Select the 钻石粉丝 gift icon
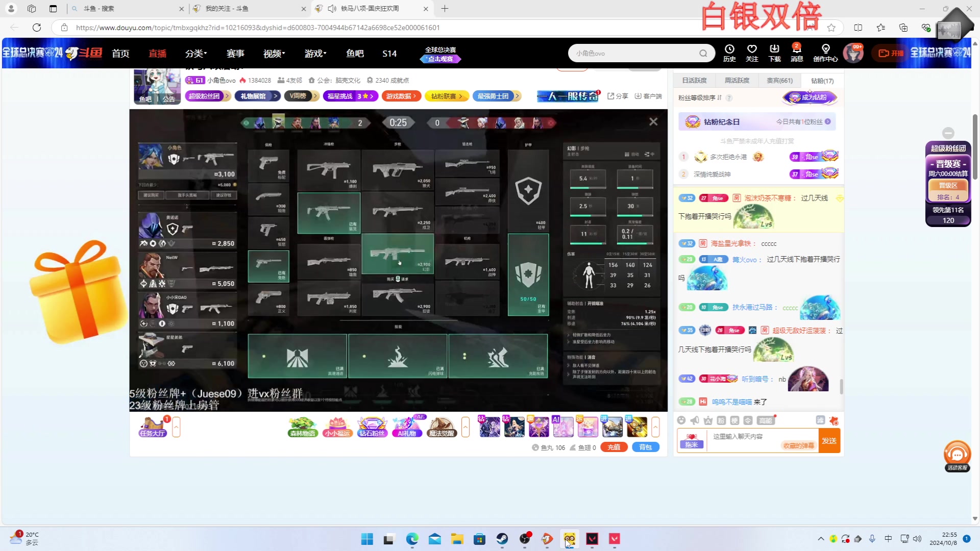 pos(372,427)
